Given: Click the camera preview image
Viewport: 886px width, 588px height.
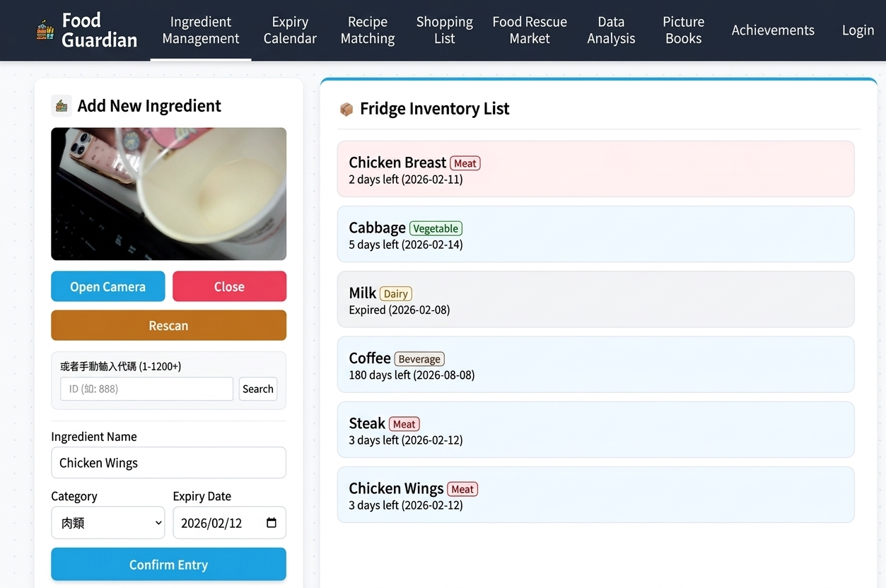Looking at the screenshot, I should [x=168, y=194].
